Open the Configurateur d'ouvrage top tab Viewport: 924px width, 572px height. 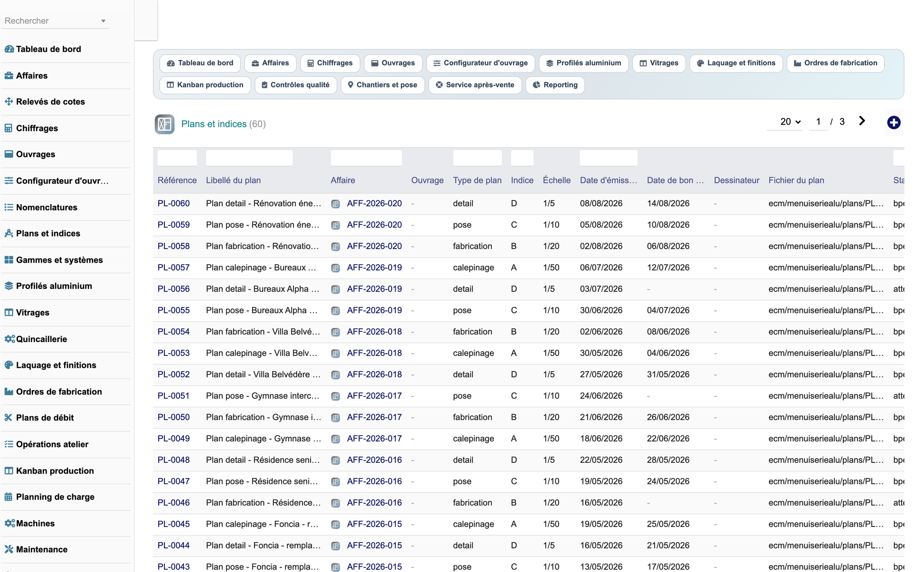coord(481,63)
